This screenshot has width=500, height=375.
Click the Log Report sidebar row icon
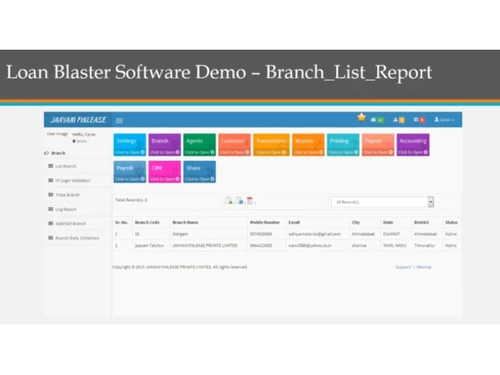click(51, 209)
